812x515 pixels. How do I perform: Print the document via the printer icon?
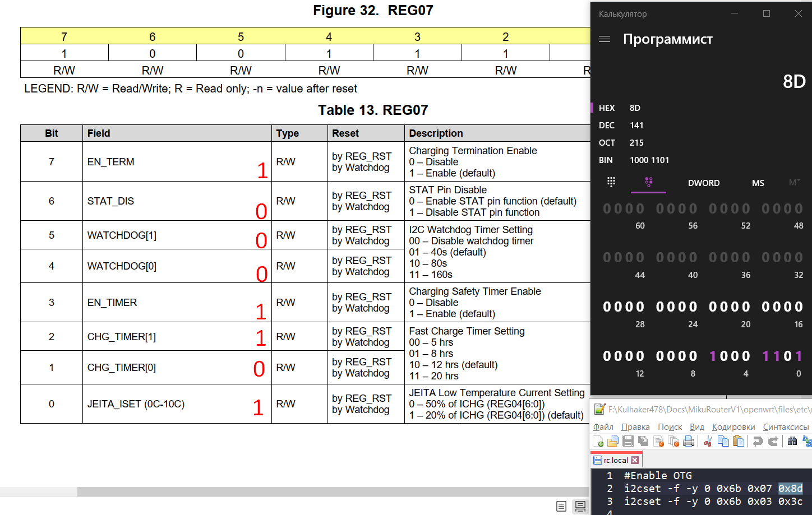(x=689, y=442)
